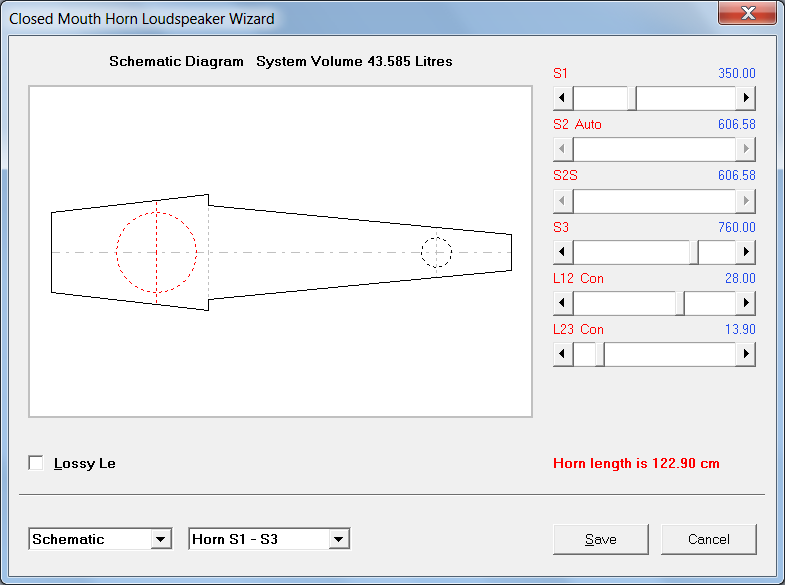Click the disabled S2 Auto left arrow

(x=563, y=149)
